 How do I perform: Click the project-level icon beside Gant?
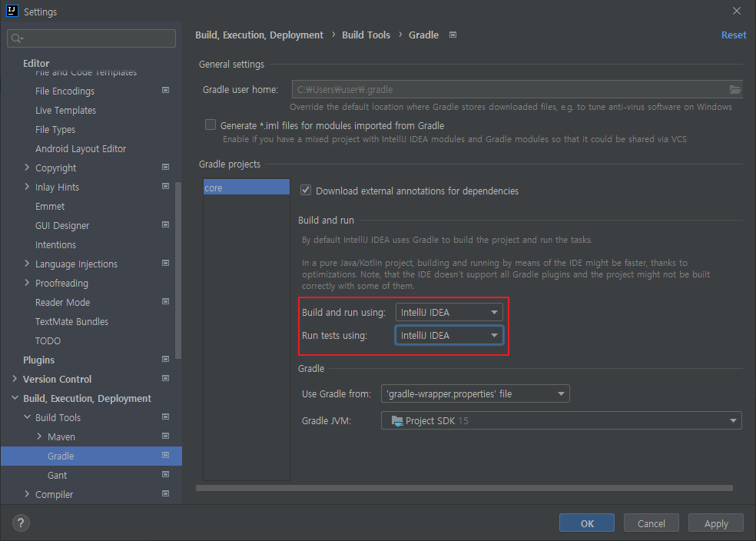[165, 474]
